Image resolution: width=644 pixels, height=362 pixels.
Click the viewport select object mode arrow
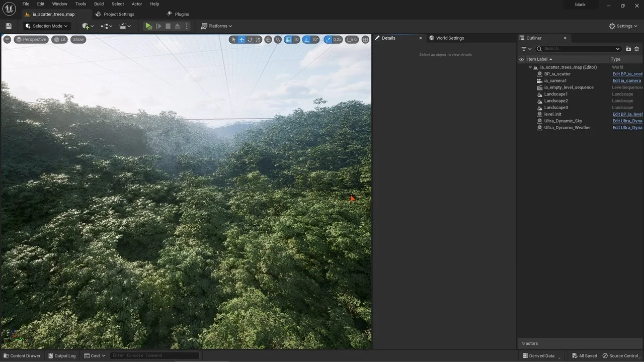[x=233, y=40]
